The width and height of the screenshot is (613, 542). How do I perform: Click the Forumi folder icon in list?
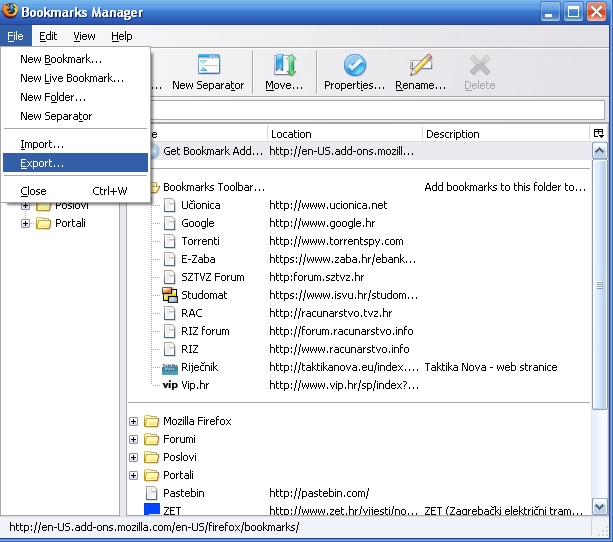coord(151,439)
